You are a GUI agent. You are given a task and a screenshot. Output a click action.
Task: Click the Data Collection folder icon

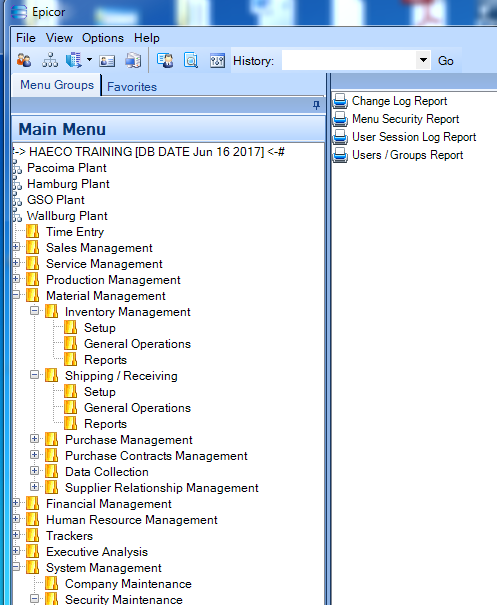click(51, 471)
